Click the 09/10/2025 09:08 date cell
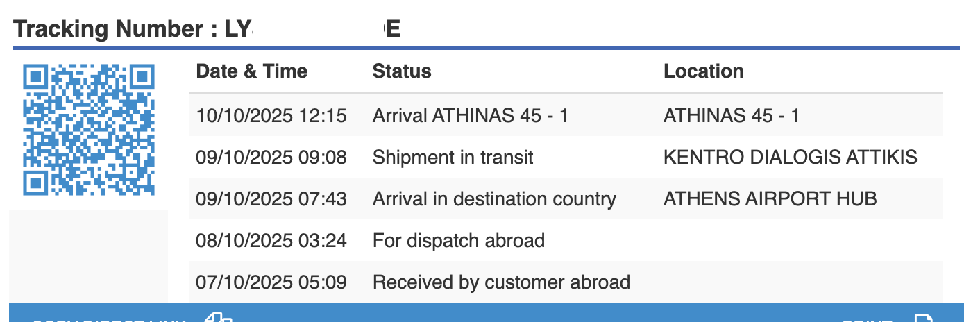Screen dimensions: 980x322 (x=271, y=158)
